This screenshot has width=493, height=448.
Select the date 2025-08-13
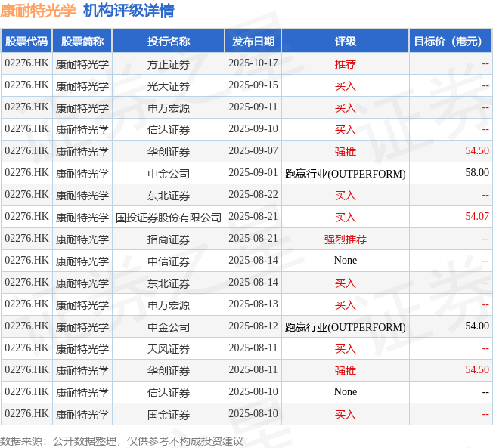[x=253, y=304]
